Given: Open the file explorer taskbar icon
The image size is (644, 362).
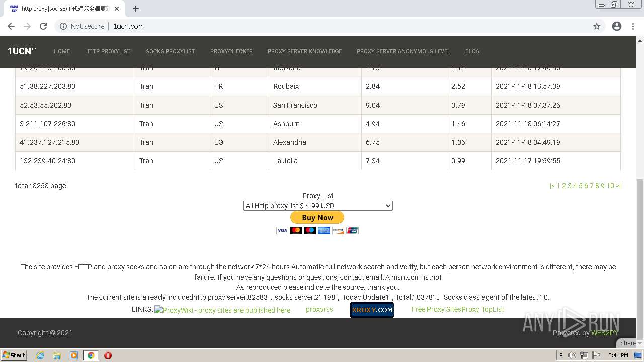Looking at the screenshot, I should coord(57,355).
